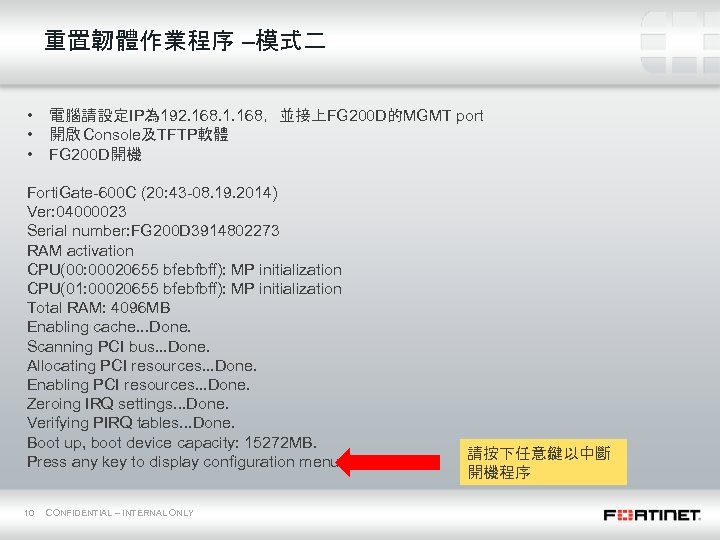720x540 pixels.
Task: Click the bullet 開啟Console及TFTP軟體
Action: [139, 135]
